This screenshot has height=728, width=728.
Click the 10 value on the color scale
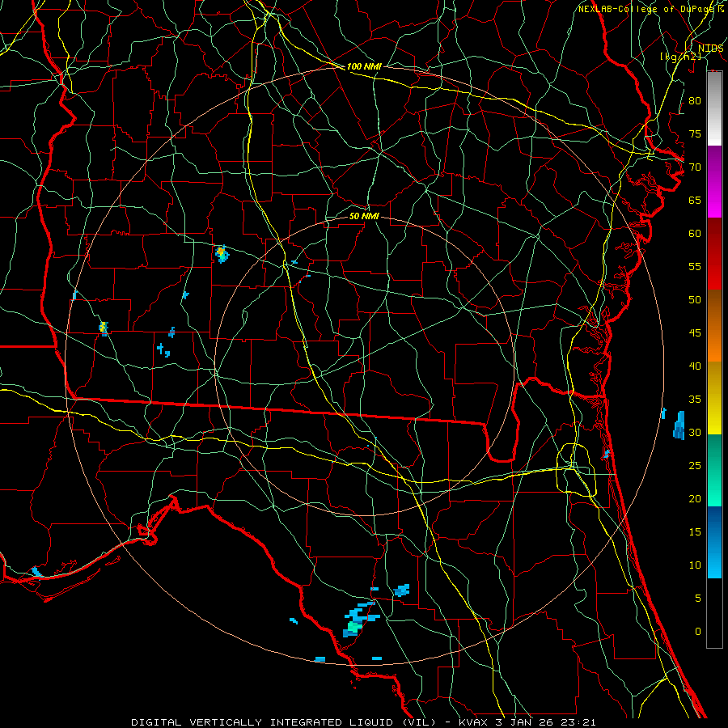(x=695, y=565)
